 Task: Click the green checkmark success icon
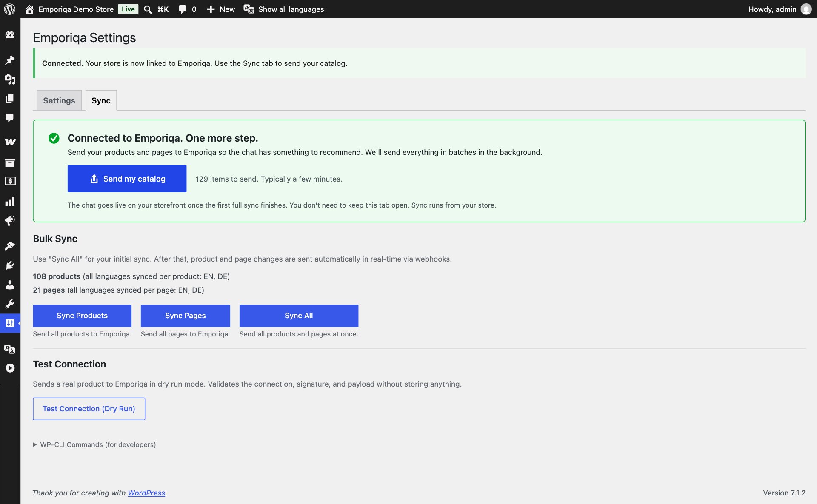click(x=54, y=138)
